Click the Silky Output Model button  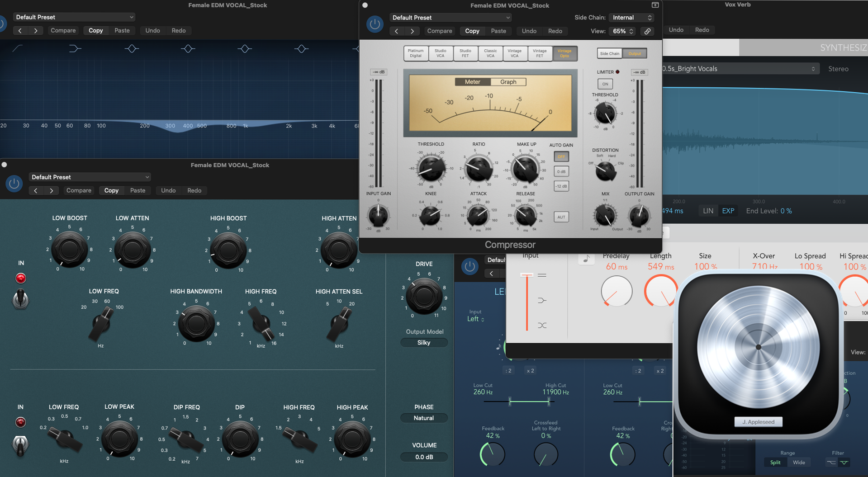tap(424, 343)
